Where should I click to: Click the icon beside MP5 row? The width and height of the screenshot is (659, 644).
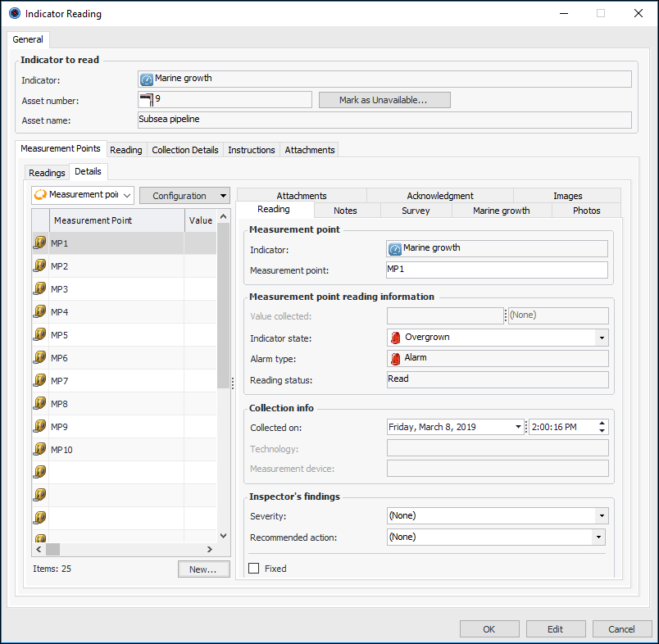(x=39, y=335)
